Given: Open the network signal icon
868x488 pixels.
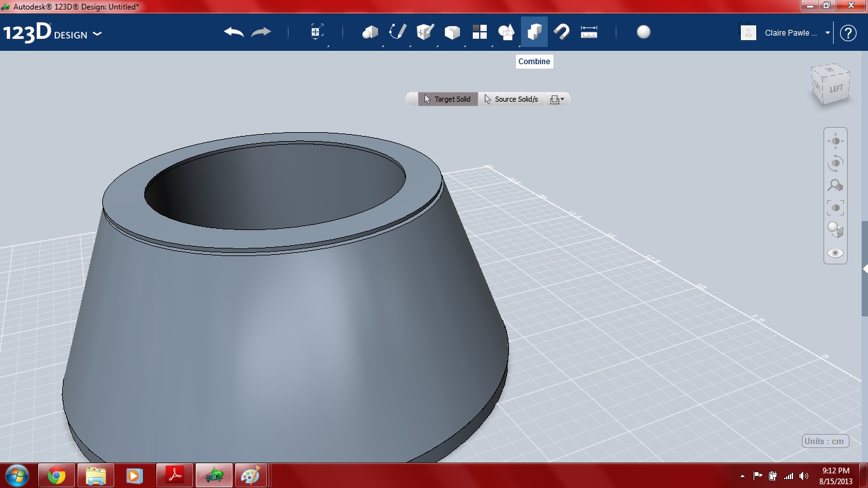Looking at the screenshot, I should (789, 476).
